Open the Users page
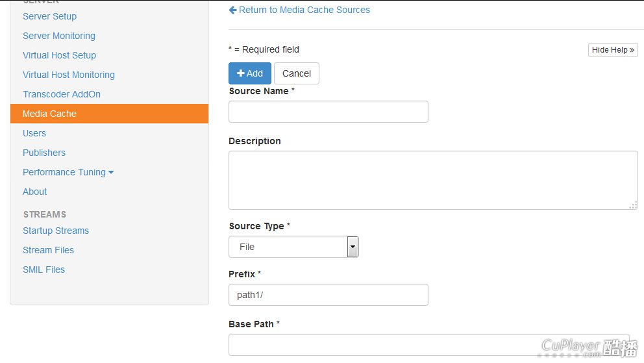This screenshot has height=363, width=644. tap(34, 133)
